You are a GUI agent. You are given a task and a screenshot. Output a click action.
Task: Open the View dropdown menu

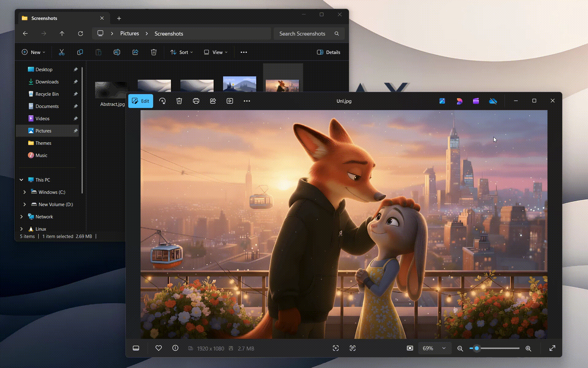click(x=216, y=52)
